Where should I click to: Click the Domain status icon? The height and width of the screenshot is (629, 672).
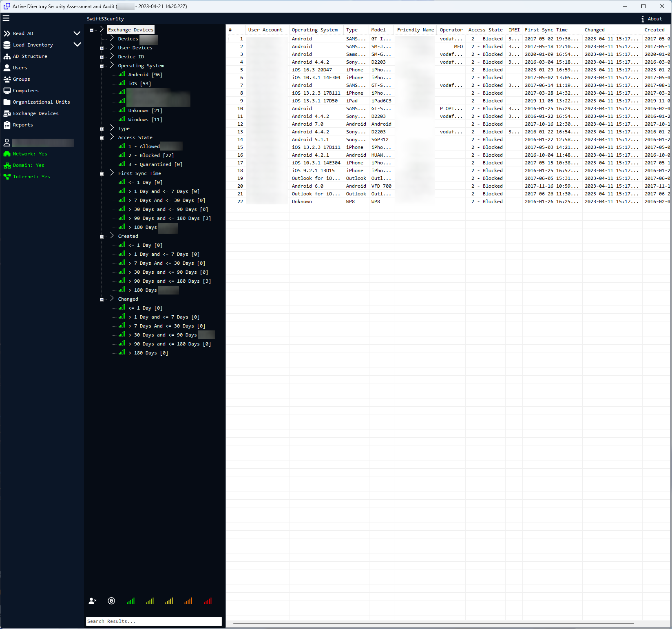[7, 165]
